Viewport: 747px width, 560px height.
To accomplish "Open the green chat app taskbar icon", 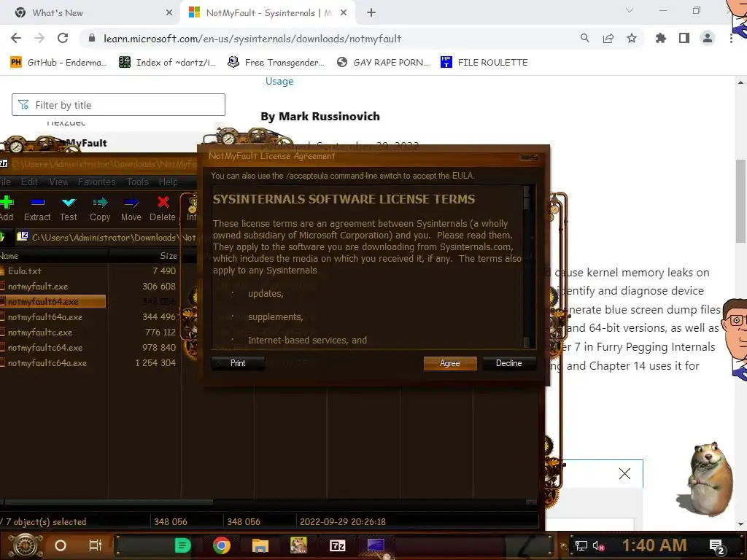I will click(x=182, y=545).
